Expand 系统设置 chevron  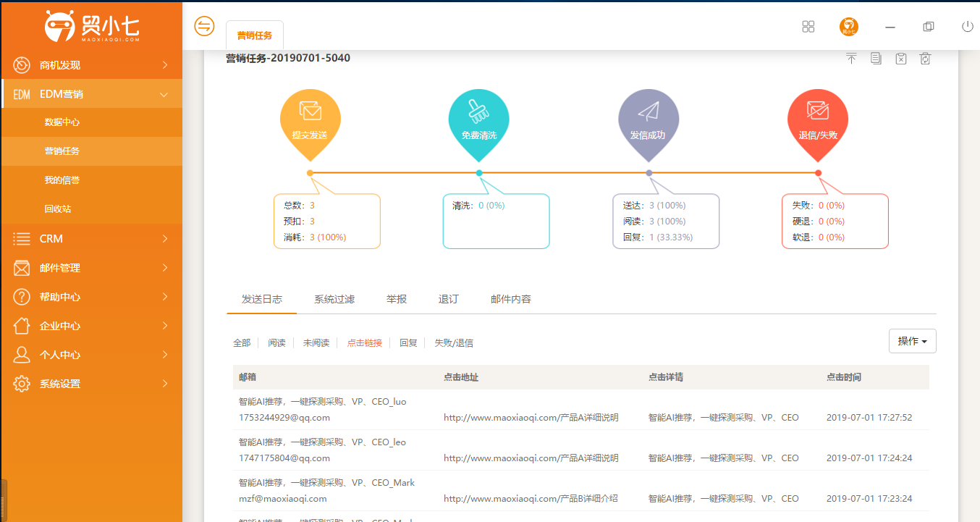point(165,384)
